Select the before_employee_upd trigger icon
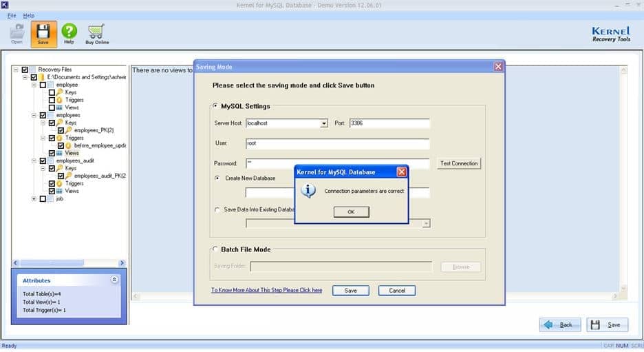This screenshot has height=352, width=644. click(69, 145)
